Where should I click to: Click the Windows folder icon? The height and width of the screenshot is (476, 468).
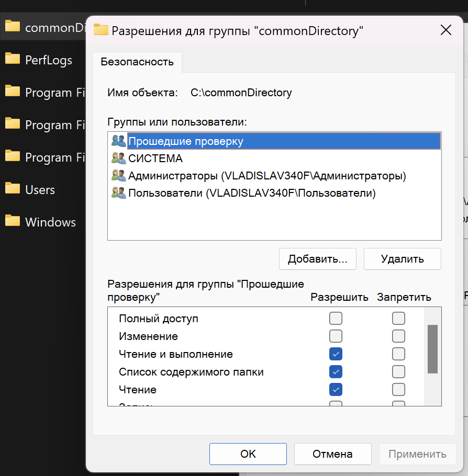(13, 221)
